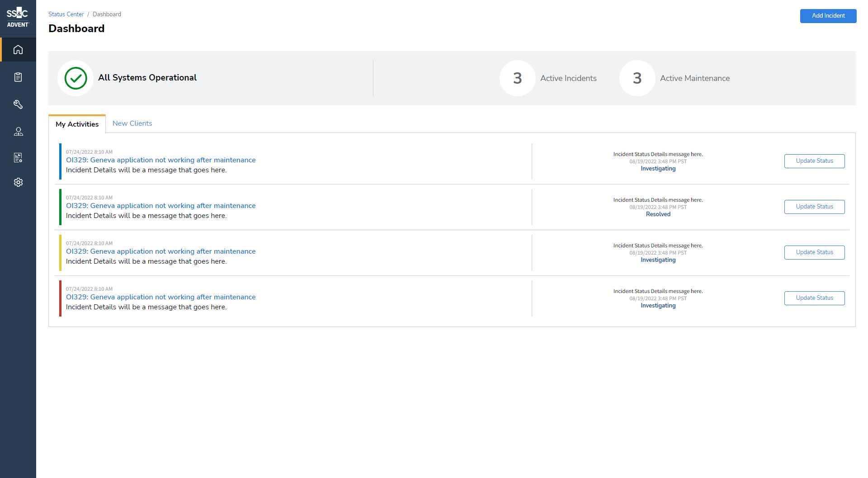Open the reports chart sidebar icon
This screenshot has height=478, width=868.
pyautogui.click(x=18, y=158)
